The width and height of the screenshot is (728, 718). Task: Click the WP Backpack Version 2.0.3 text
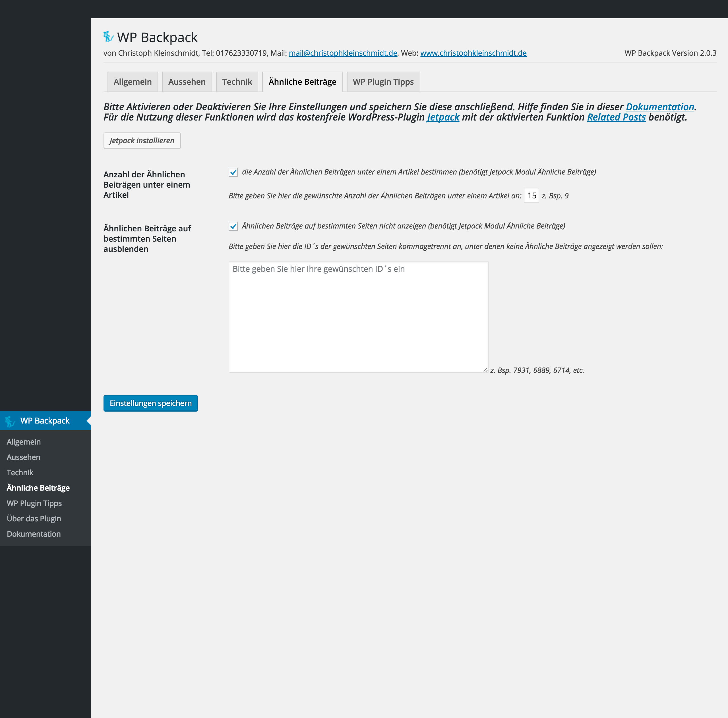pyautogui.click(x=670, y=53)
